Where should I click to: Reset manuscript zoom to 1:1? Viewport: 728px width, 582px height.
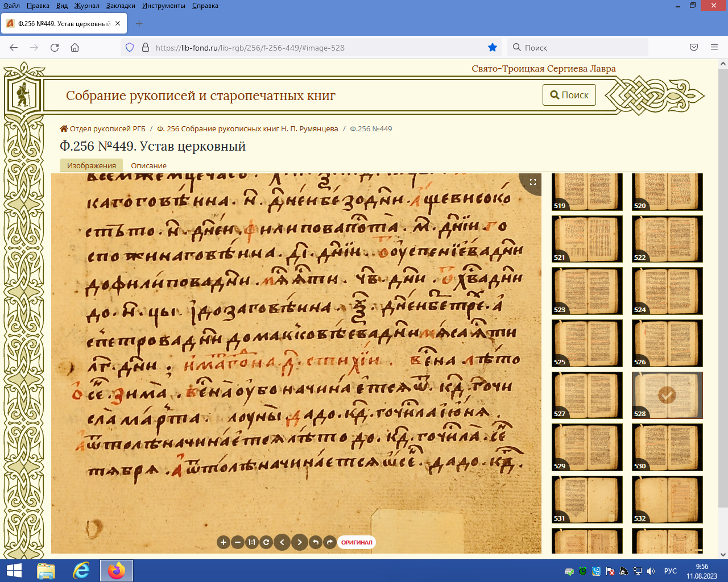coord(252,542)
